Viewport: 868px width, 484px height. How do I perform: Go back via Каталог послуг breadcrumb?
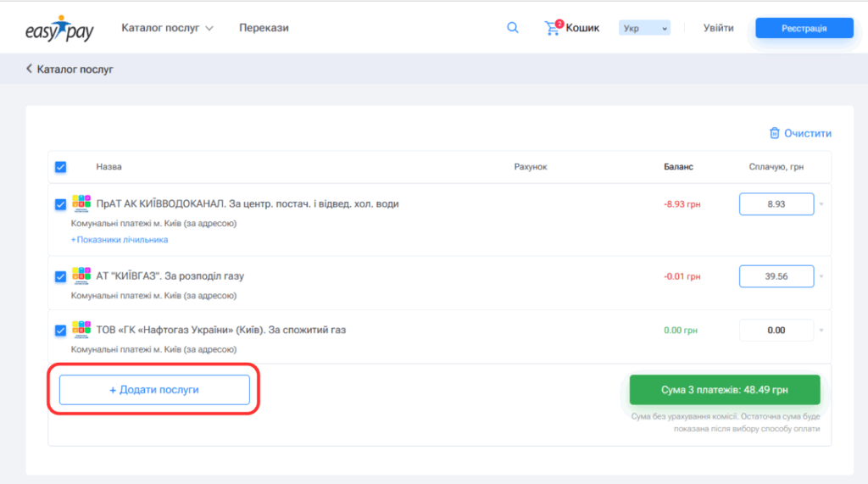[75, 70]
